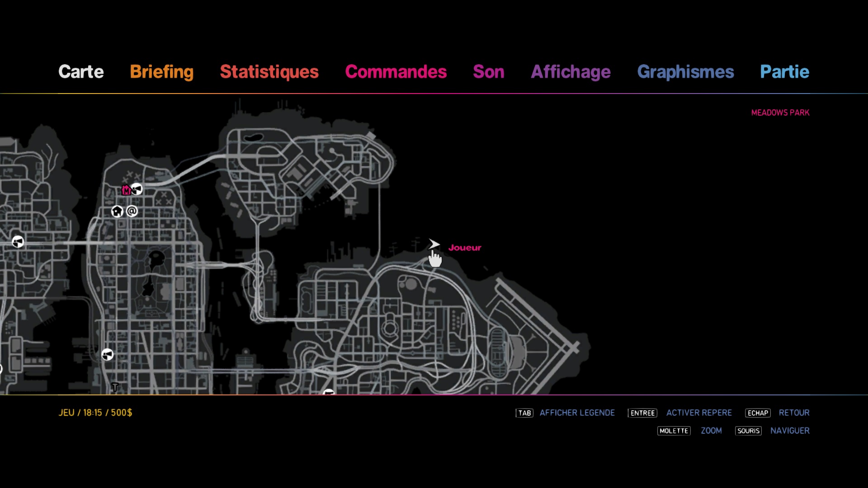868x488 pixels.
Task: Select the @ internet cafe icon
Action: pos(132,211)
